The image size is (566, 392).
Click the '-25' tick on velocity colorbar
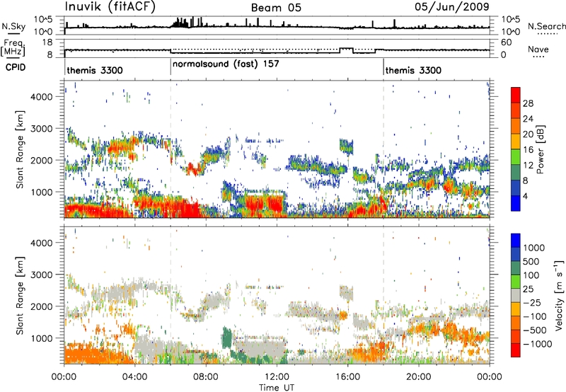click(x=533, y=302)
